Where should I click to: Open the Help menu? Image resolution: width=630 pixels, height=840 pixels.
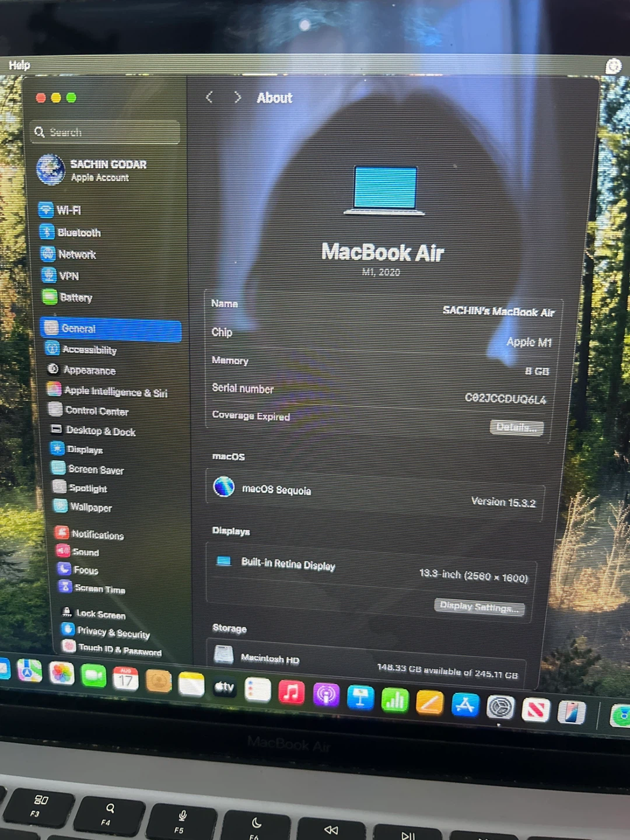click(19, 65)
